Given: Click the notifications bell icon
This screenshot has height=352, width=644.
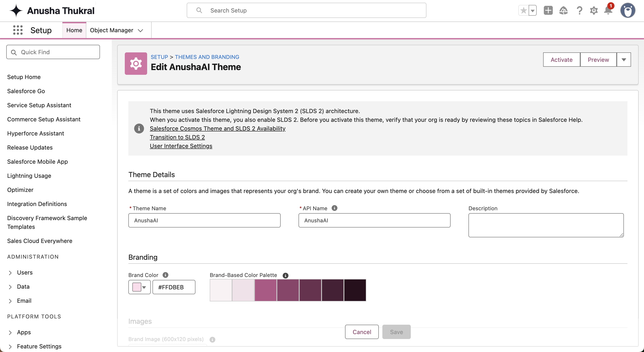Looking at the screenshot, I should (608, 11).
